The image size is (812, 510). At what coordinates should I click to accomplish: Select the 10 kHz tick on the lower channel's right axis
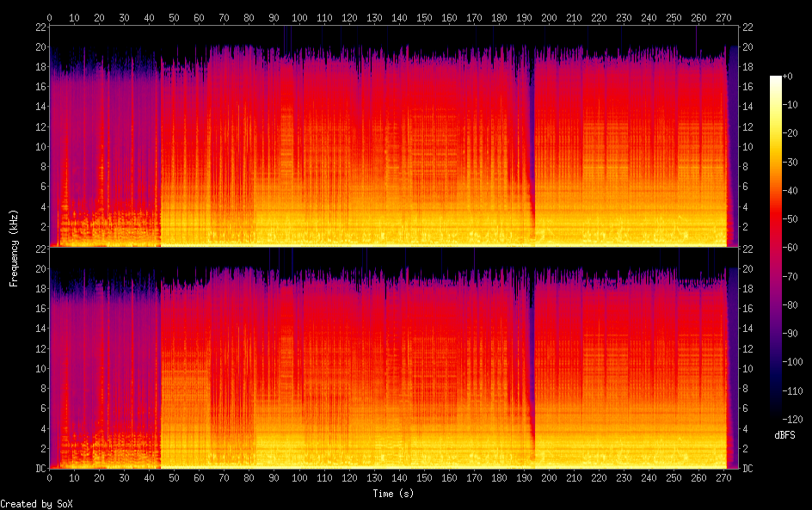click(748, 368)
